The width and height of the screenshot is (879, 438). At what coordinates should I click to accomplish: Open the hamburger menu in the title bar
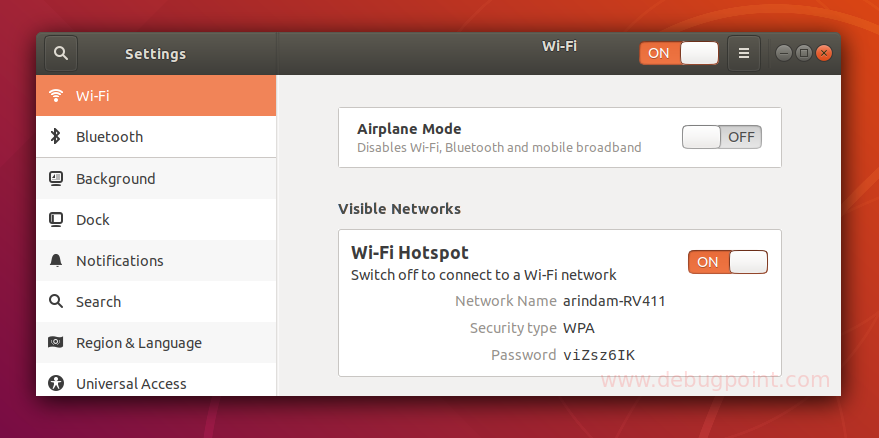(x=744, y=53)
